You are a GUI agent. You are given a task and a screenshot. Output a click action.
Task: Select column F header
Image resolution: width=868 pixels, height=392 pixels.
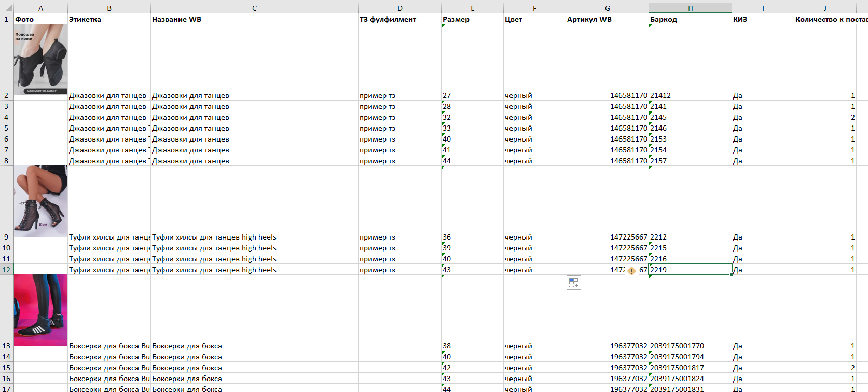(534, 8)
